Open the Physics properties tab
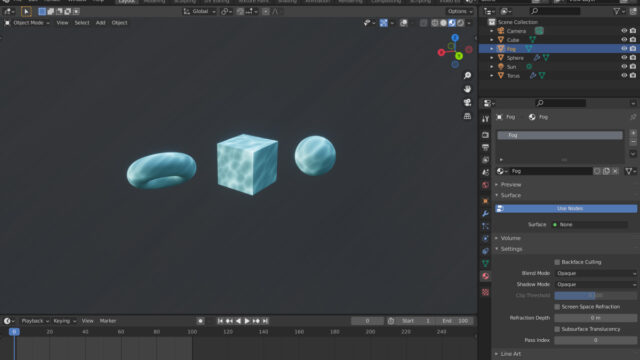Screen dimensions: 640x360 tap(485, 238)
